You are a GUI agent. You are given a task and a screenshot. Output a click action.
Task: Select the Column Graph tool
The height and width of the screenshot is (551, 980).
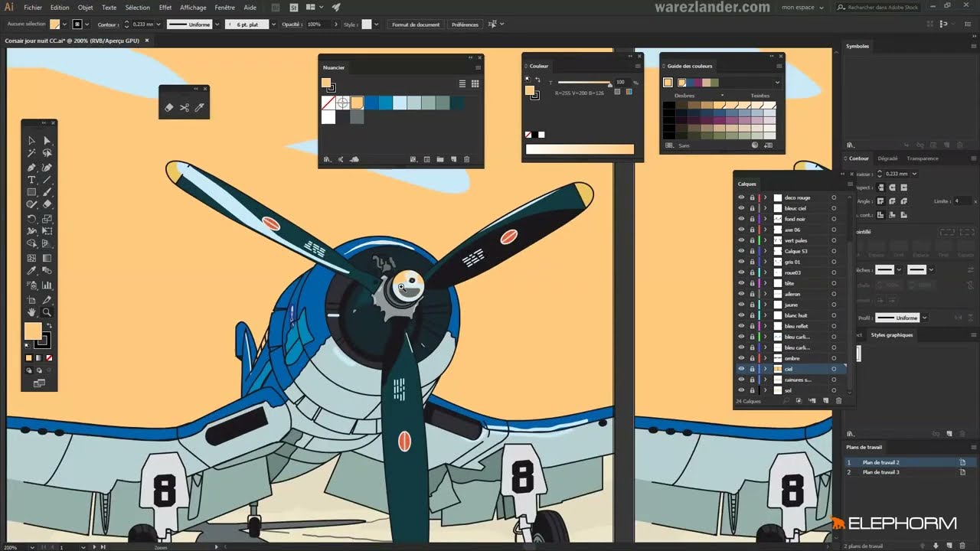pyautogui.click(x=47, y=285)
